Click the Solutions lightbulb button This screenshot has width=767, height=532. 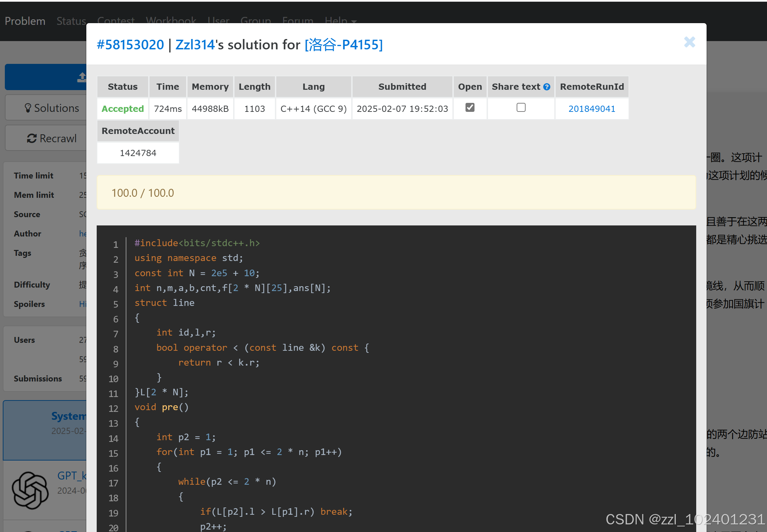point(52,108)
